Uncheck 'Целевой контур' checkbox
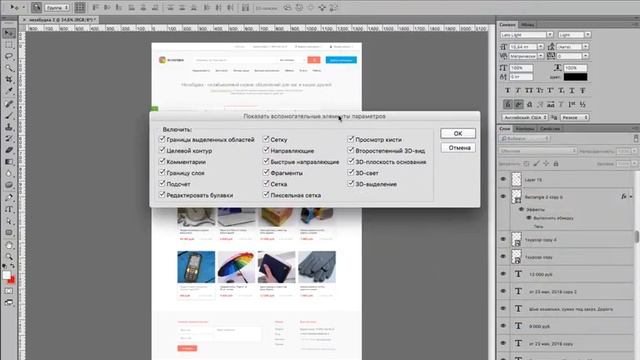This screenshot has height=360, width=640. click(x=162, y=150)
